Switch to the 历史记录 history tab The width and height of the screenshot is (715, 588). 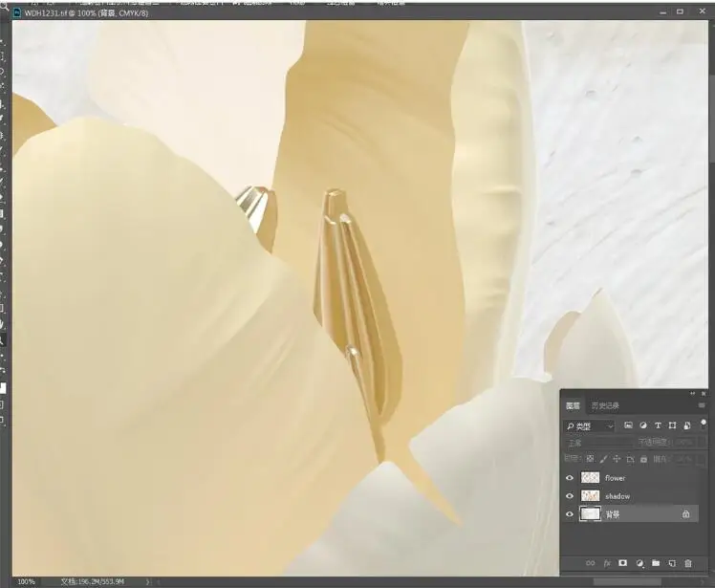[605, 405]
